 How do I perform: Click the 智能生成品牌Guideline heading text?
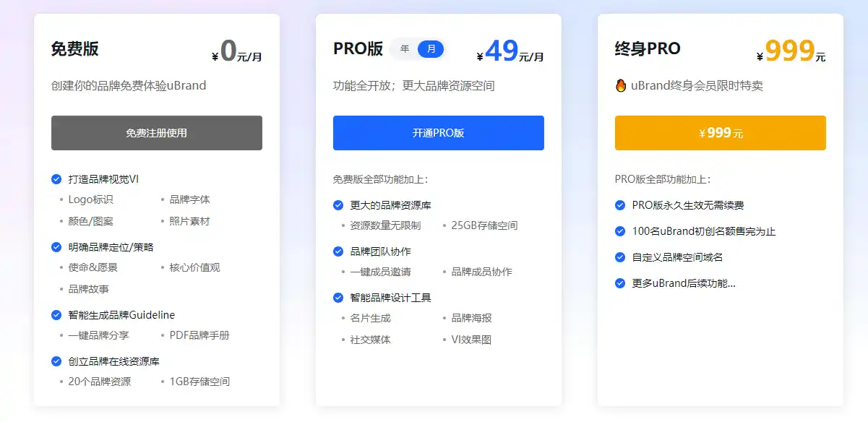point(121,315)
